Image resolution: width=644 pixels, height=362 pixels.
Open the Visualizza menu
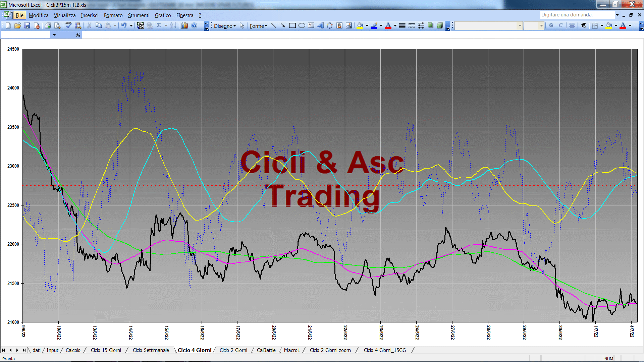point(65,15)
